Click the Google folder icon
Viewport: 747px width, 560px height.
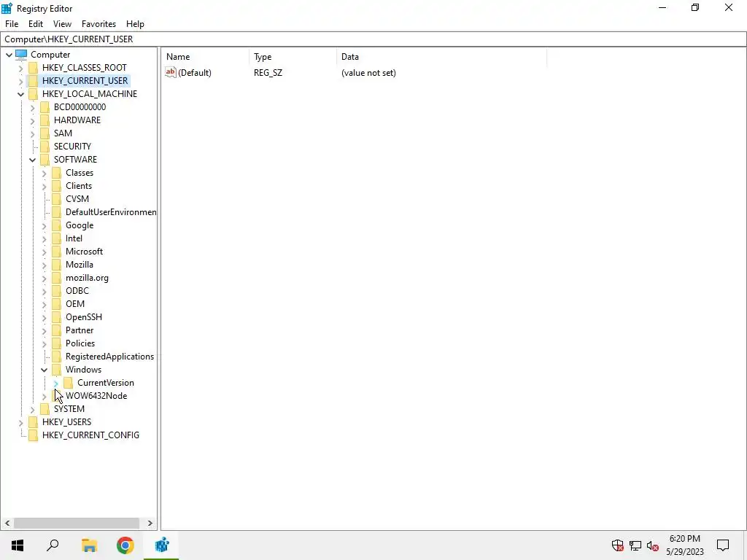point(56,225)
